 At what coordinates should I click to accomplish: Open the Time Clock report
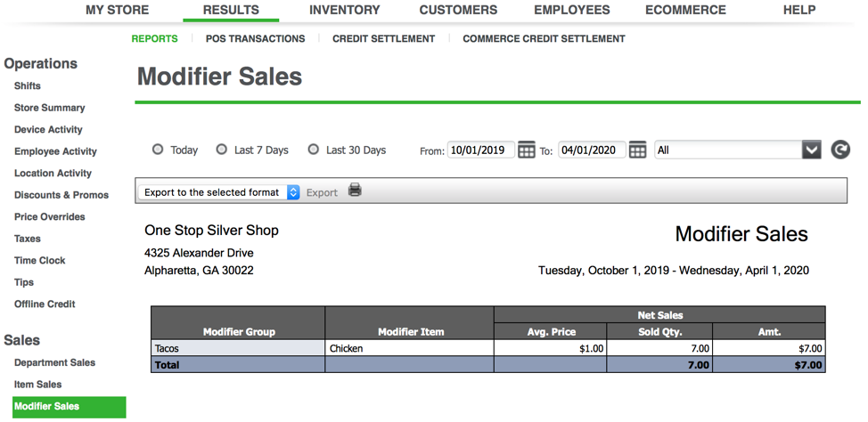[40, 261]
